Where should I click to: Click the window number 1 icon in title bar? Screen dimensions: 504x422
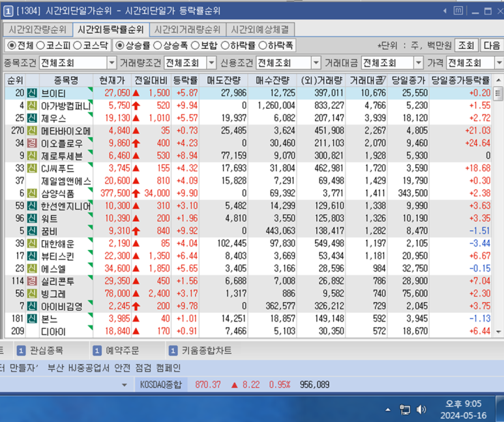(x=8, y=11)
